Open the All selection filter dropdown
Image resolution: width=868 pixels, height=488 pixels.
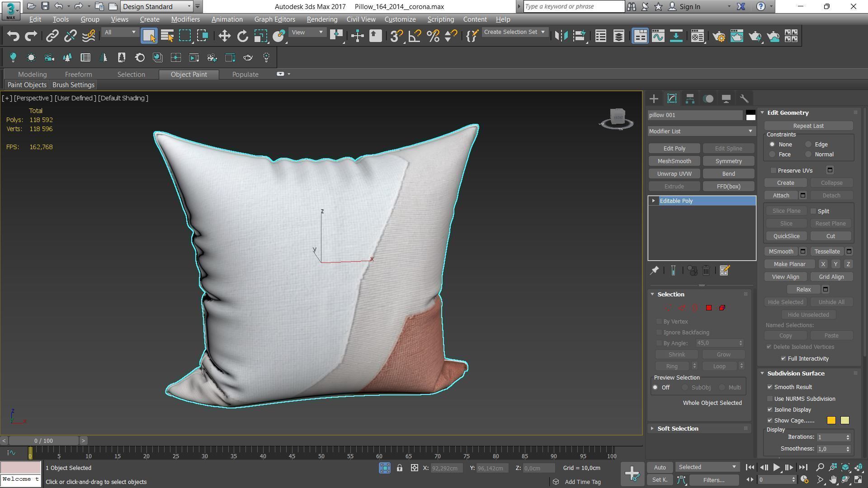pos(119,33)
